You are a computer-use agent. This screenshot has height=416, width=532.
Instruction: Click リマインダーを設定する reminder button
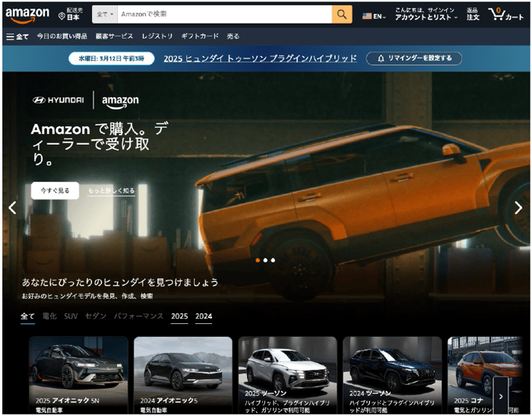click(414, 59)
